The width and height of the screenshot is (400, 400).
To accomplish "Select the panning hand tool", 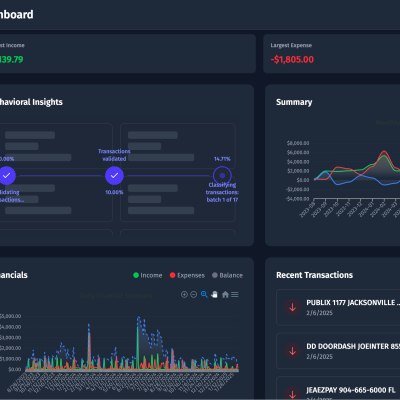I will click(214, 294).
